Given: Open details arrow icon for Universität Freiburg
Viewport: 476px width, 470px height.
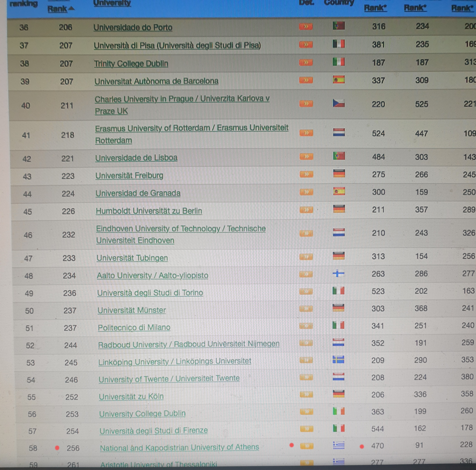Looking at the screenshot, I should pyautogui.click(x=306, y=175).
